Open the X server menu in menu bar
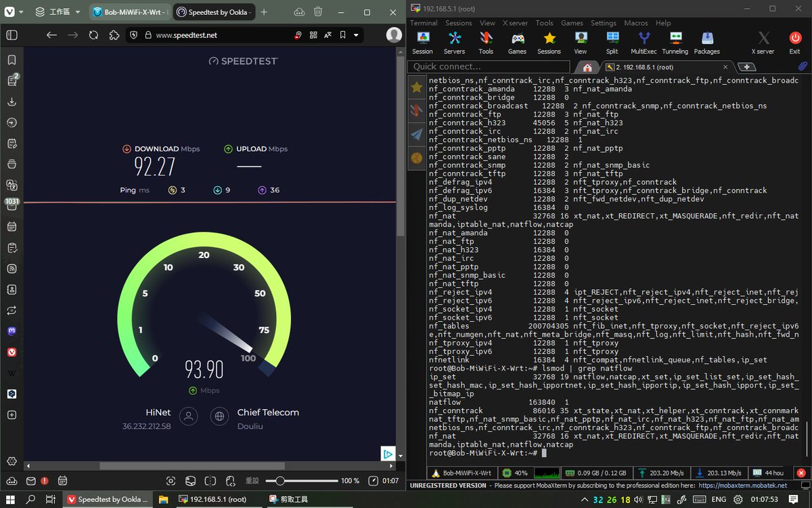812x508 pixels. pyautogui.click(x=515, y=23)
